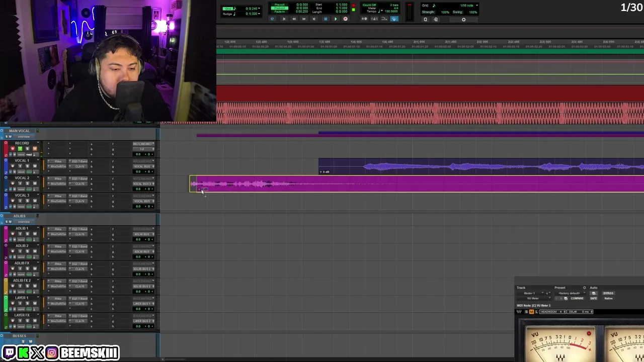644x362 pixels.
Task: Click the Record button in transport
Action: click(x=345, y=19)
